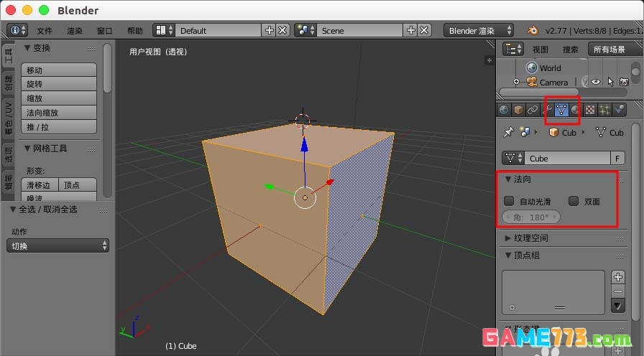The width and height of the screenshot is (644, 356).
Task: Collapse the 网格工具 panel
Action: (27, 149)
